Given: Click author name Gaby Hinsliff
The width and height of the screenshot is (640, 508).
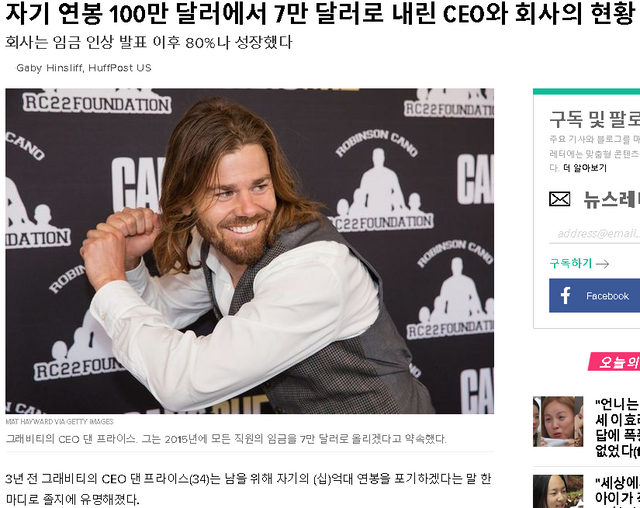Looking at the screenshot, I should point(49,68).
